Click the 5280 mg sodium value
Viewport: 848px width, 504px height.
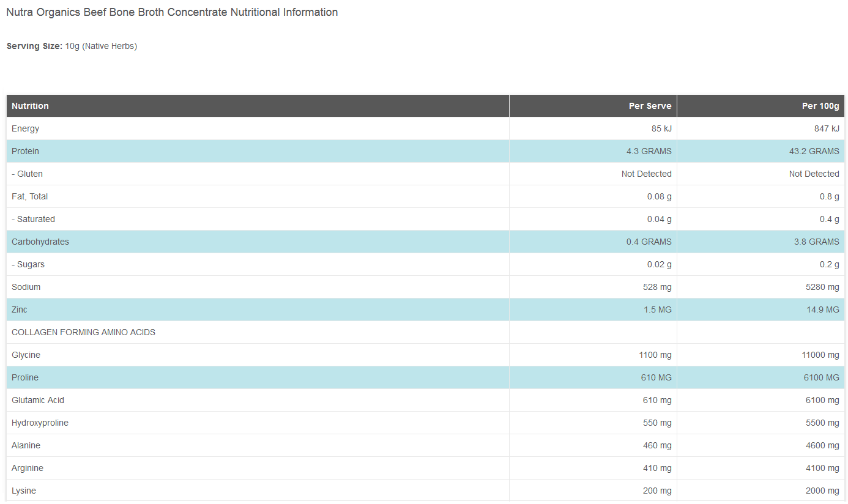point(823,287)
